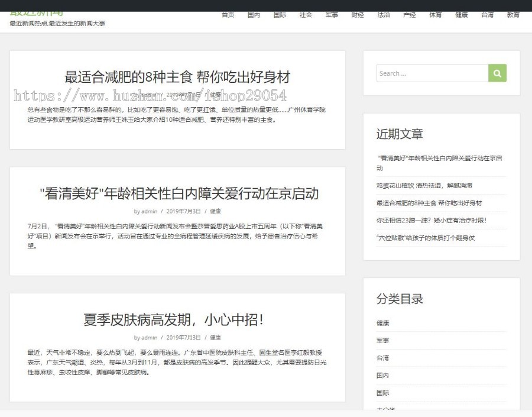Viewport: 532px width, 417px height.
Task: Select 教育 in the top navigation
Action: click(512, 15)
